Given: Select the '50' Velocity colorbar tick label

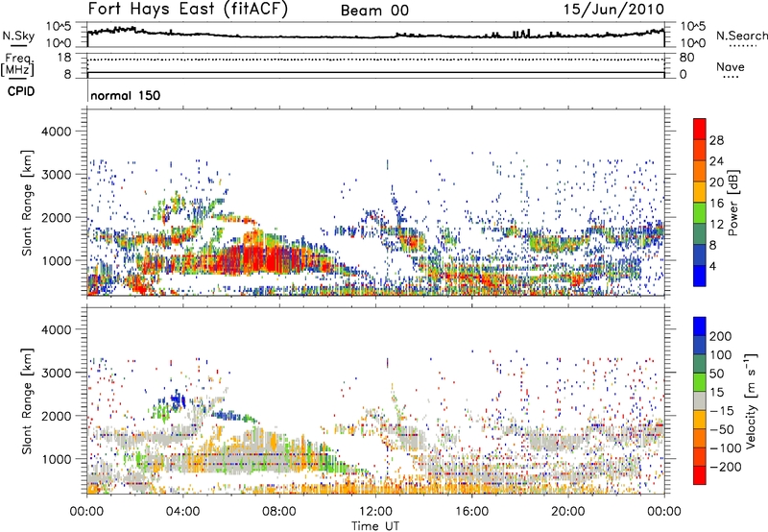Looking at the screenshot, I should [716, 374].
